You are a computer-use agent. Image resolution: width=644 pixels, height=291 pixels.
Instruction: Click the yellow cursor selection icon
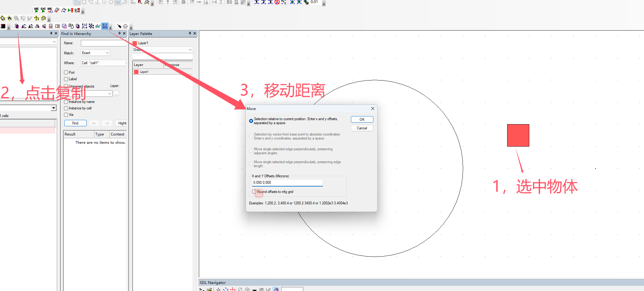(x=3, y=18)
